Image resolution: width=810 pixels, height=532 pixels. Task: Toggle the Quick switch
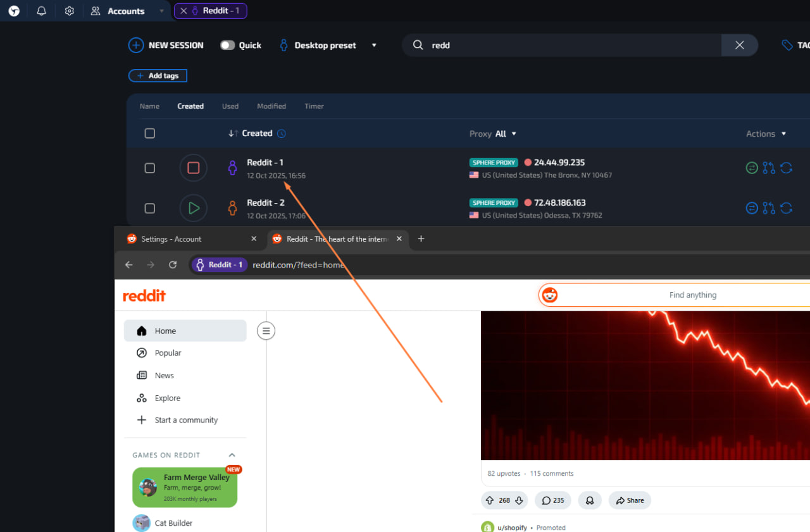click(227, 45)
